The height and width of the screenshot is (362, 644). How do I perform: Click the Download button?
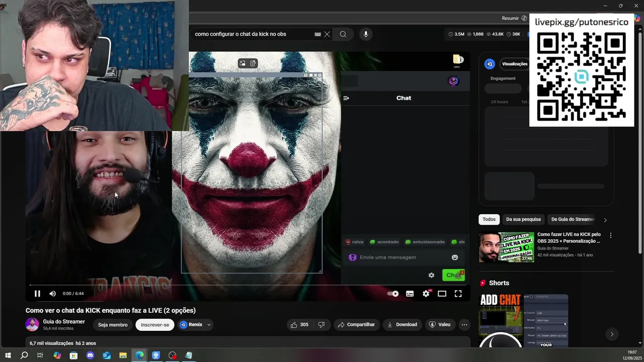(402, 325)
